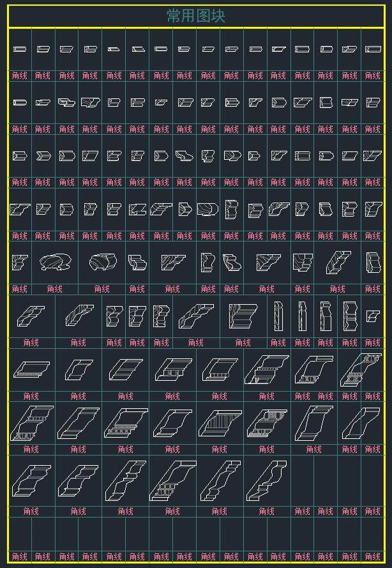Image resolution: width=392 pixels, height=568 pixels.
Task: Select the last block in the fifth row
Action: click(373, 262)
